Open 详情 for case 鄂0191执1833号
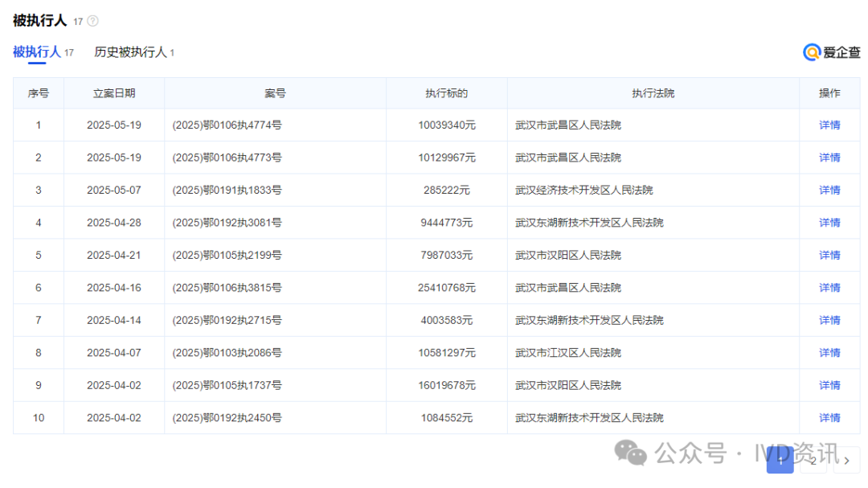This screenshot has width=868, height=488. [x=829, y=190]
